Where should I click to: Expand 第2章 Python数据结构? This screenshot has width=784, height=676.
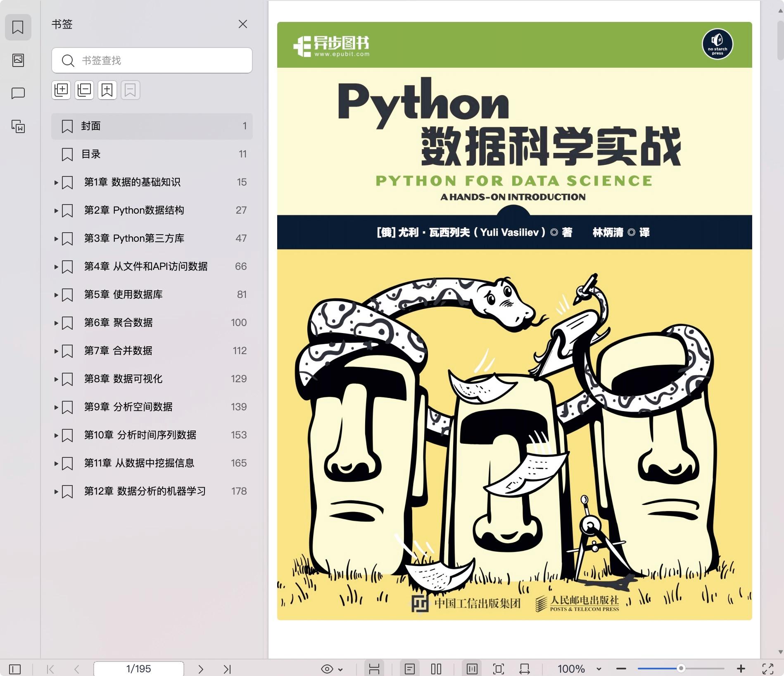click(x=56, y=210)
